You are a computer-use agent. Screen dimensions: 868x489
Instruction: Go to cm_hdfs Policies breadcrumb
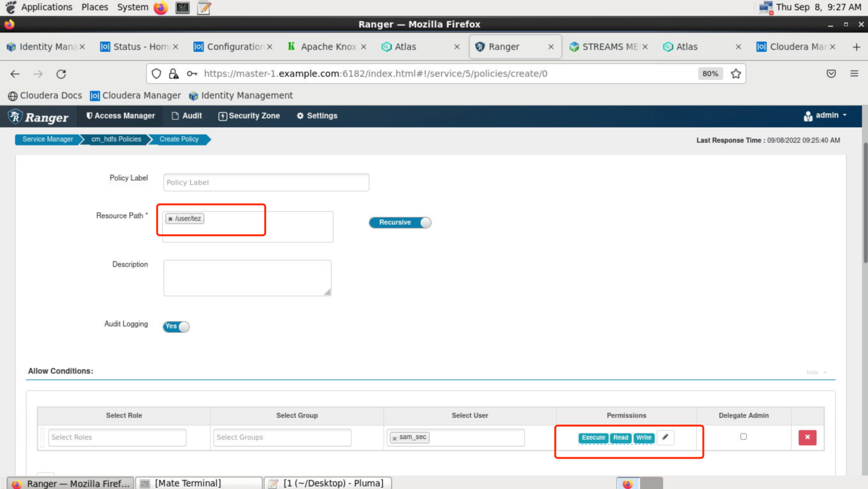pos(116,139)
